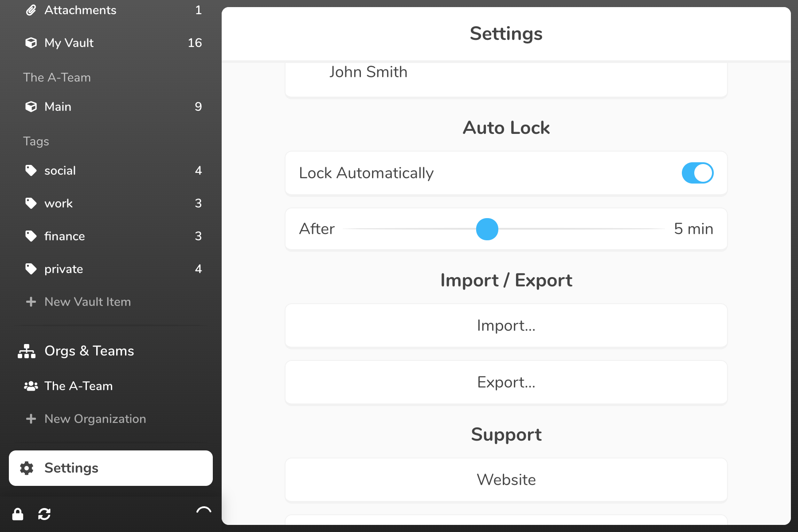This screenshot has height=532, width=798.
Task: Click the Import... button
Action: point(506,326)
